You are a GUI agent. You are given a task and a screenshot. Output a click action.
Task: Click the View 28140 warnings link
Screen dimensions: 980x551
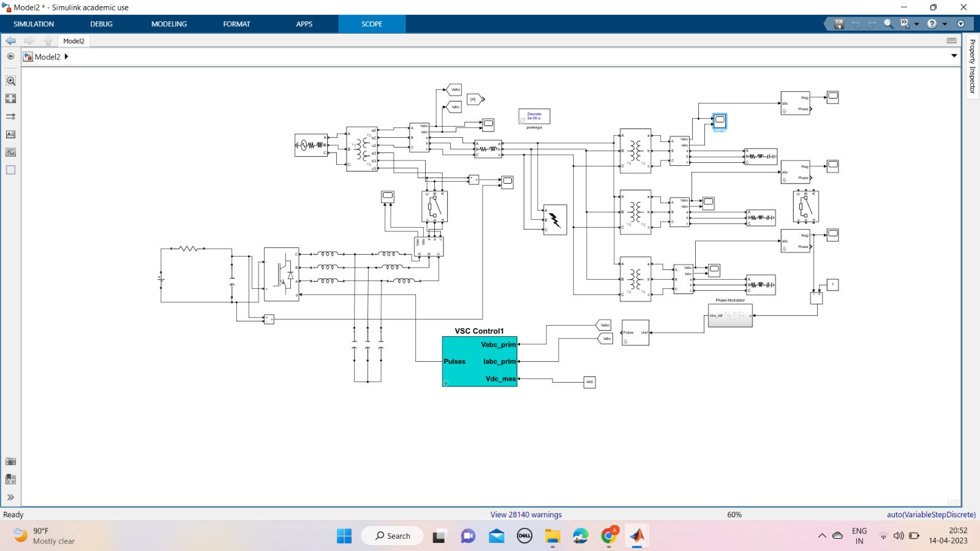tap(526, 515)
